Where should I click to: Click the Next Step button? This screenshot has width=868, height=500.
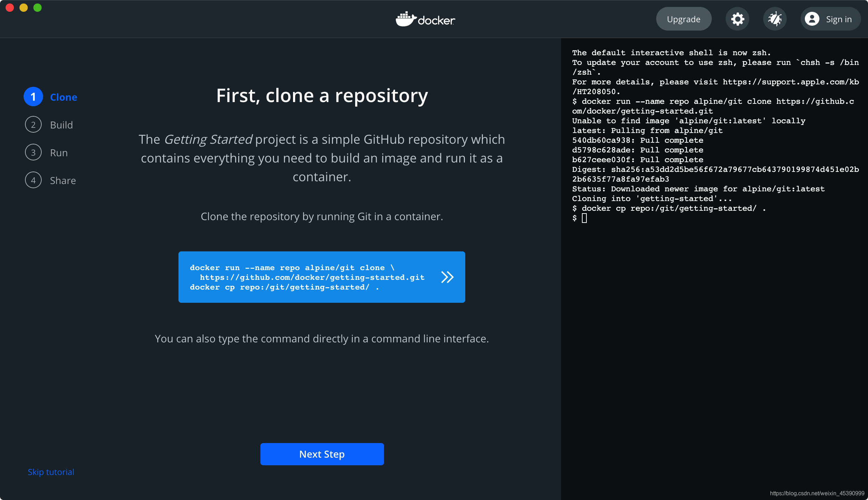pyautogui.click(x=322, y=454)
